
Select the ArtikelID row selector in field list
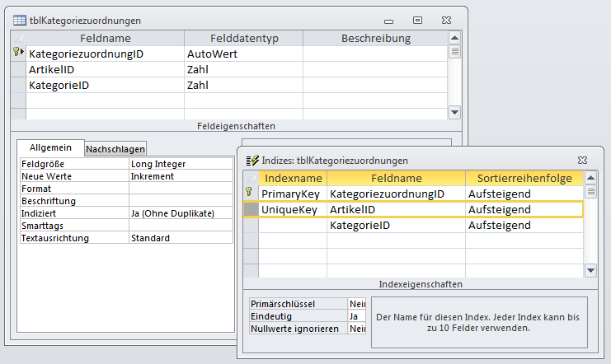click(x=18, y=69)
